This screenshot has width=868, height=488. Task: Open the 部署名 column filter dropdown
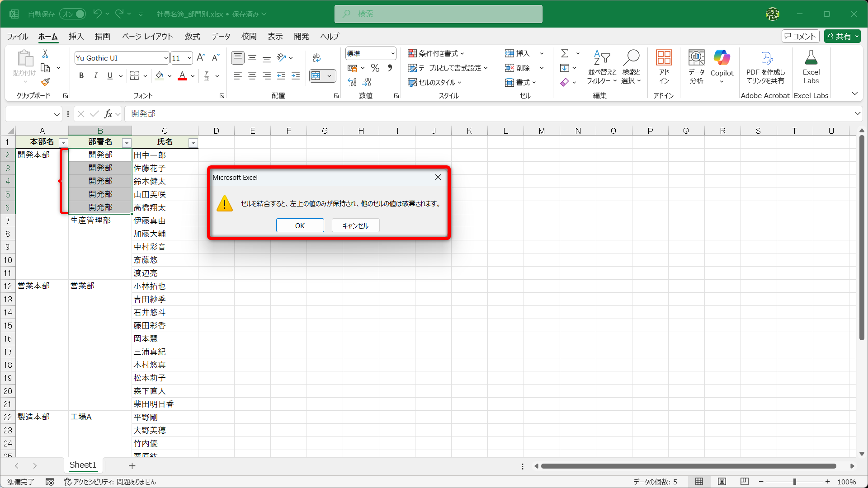(x=127, y=143)
